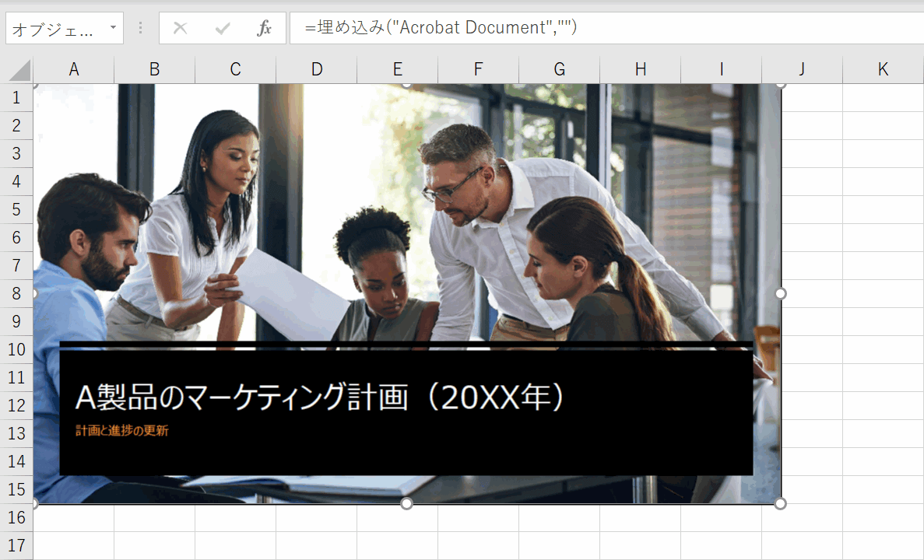The image size is (924, 560).
Task: Click the bottom-right sizing handle of the object
Action: click(779, 503)
